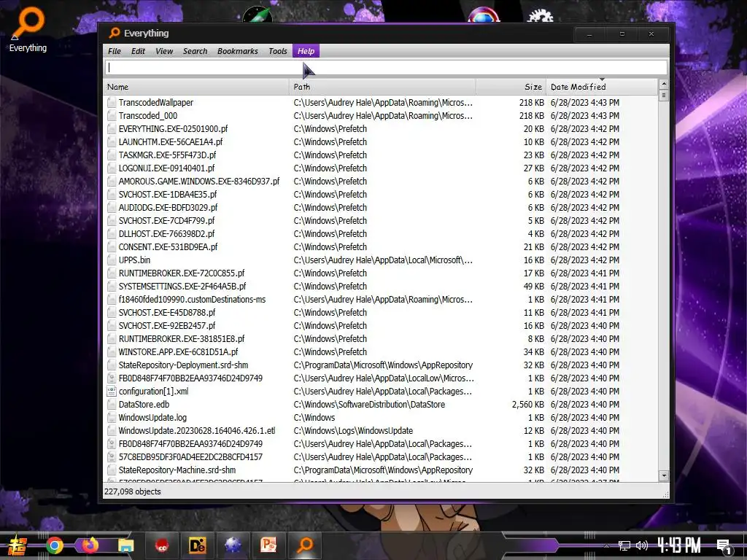Open the volume control in system tray
Screen dimensions: 747x560
tap(642, 545)
